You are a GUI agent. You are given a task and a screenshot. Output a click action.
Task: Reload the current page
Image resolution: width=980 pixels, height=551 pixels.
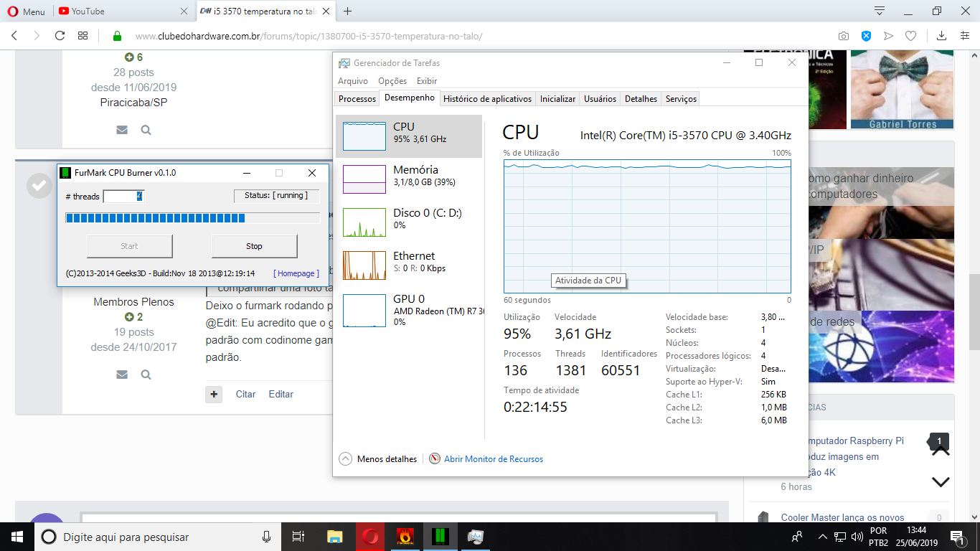(60, 36)
